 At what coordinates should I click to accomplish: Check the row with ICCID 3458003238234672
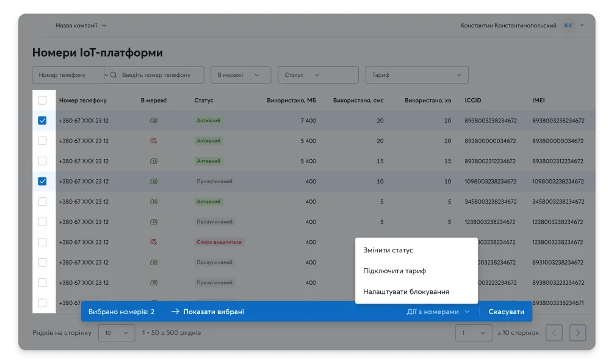(42, 202)
